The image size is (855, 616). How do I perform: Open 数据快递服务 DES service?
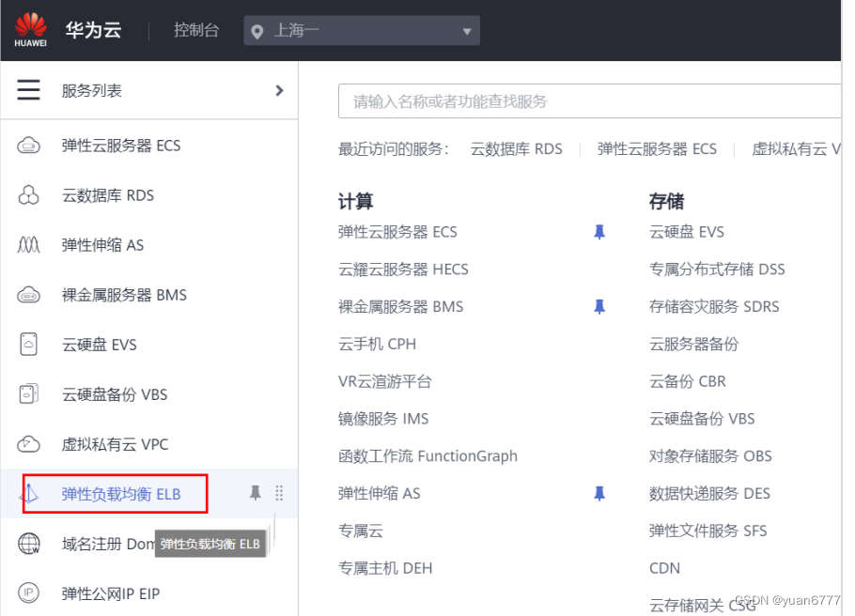[710, 493]
